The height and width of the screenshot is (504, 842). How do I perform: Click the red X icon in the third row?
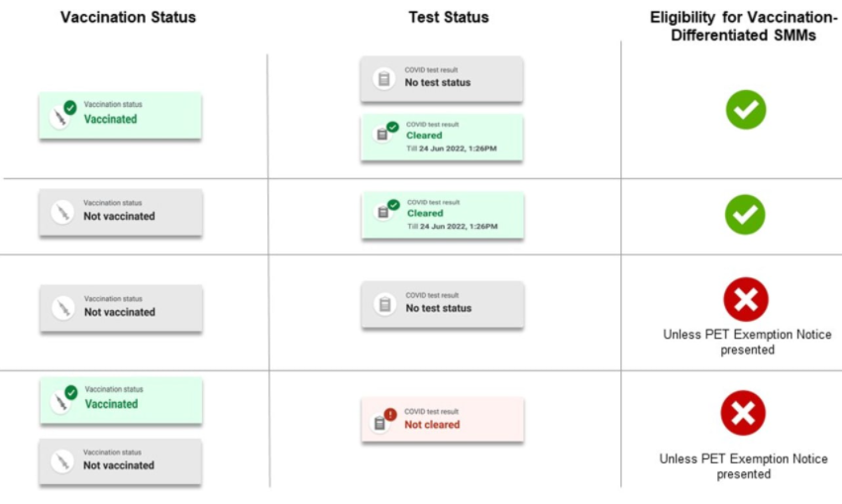[x=745, y=299]
